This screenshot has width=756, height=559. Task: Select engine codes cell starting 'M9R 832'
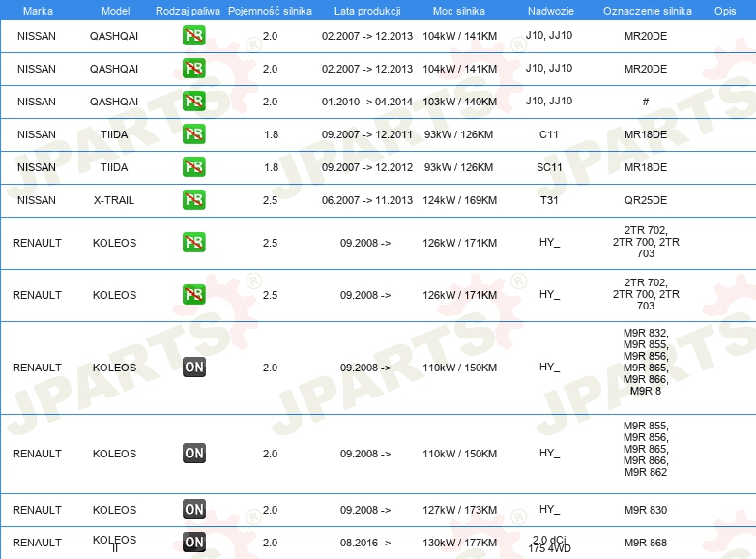pyautogui.click(x=646, y=362)
